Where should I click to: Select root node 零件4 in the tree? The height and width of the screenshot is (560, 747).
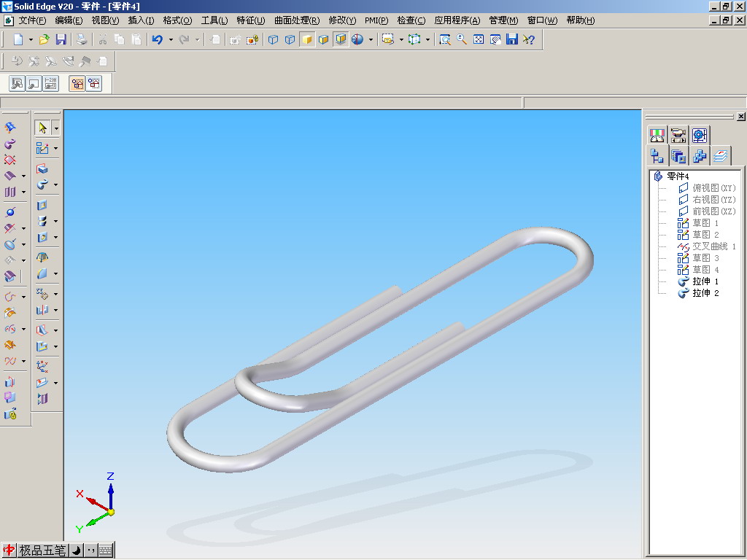click(x=678, y=176)
